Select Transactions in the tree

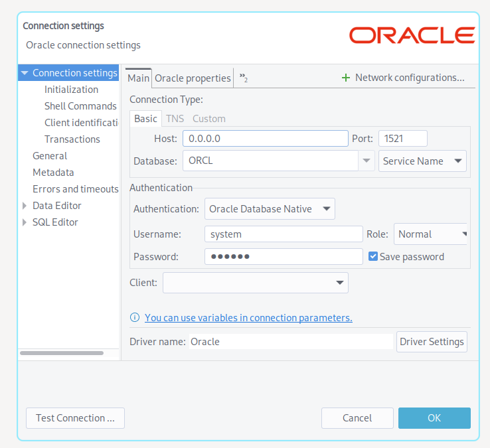[72, 139]
